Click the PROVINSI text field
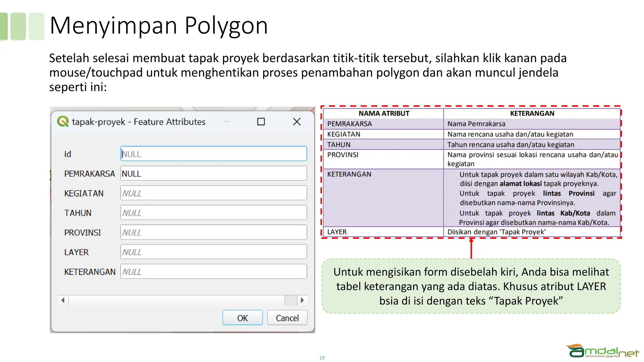644x362 pixels. tap(213, 232)
